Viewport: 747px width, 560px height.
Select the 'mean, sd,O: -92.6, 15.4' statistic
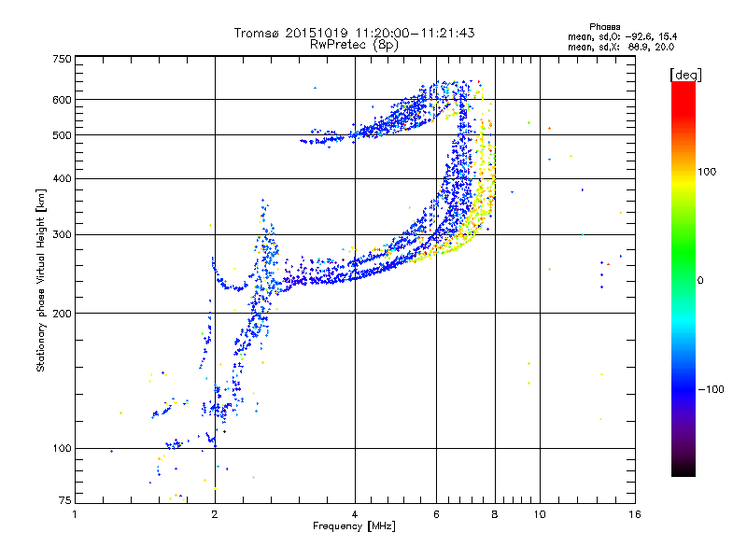pyautogui.click(x=622, y=36)
